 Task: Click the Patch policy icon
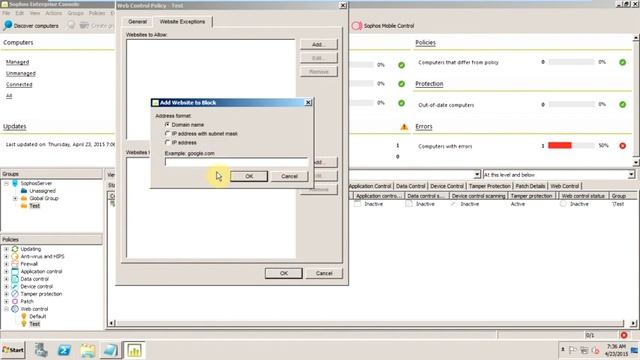click(x=15, y=301)
